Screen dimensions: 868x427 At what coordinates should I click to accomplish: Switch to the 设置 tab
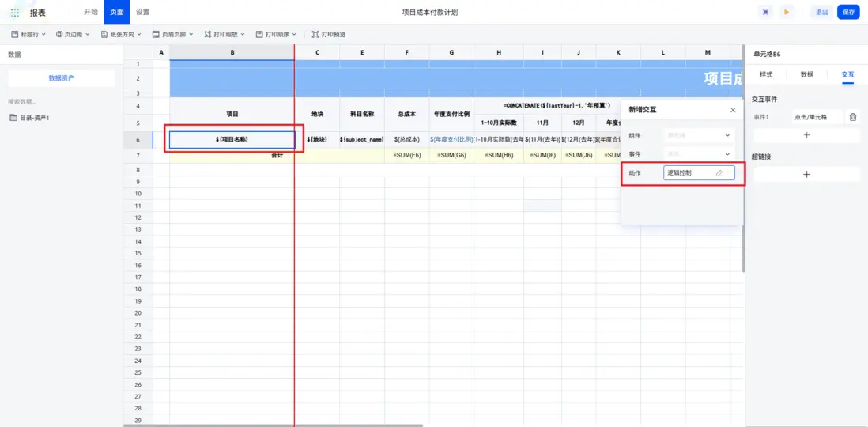(x=143, y=12)
